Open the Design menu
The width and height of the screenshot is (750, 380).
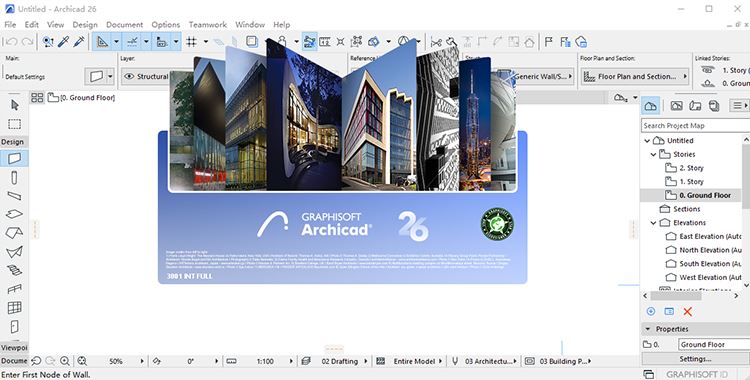tap(85, 24)
